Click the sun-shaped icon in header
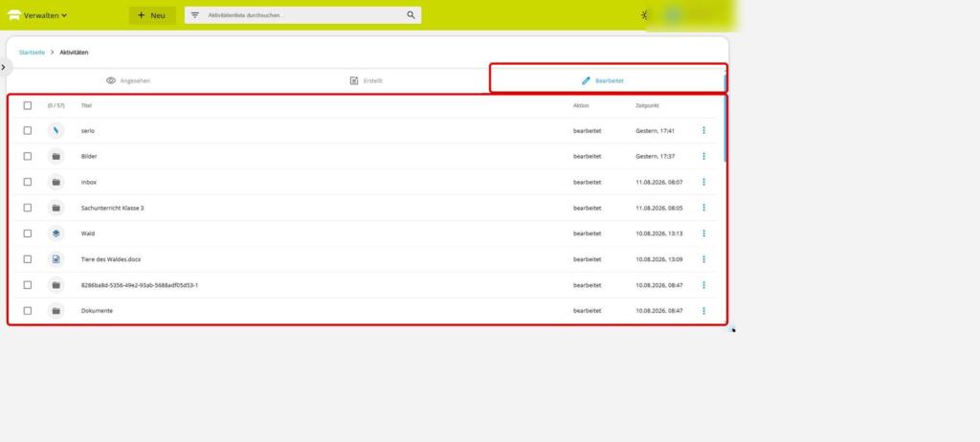This screenshot has height=442, width=980. click(644, 15)
